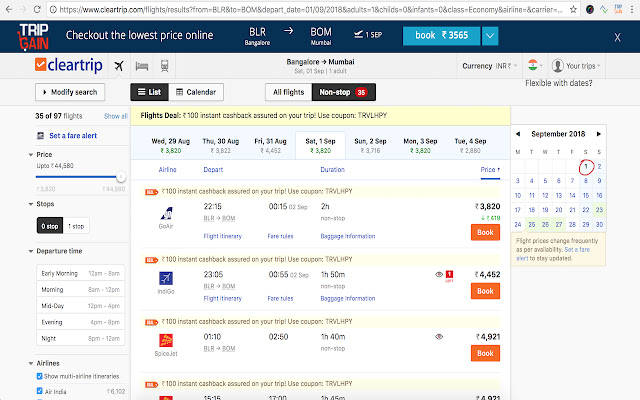This screenshot has width=640, height=400.
Task: Reload the page with the refresh icon
Action: pos(37,9)
